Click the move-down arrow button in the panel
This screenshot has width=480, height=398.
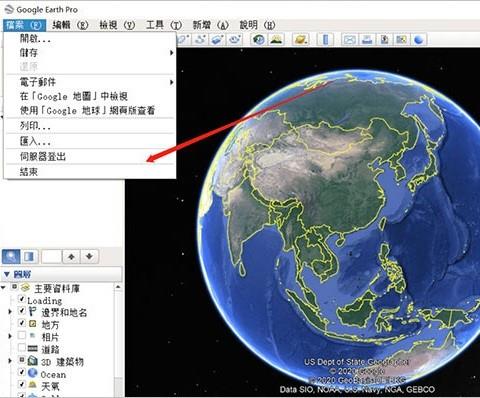click(89, 257)
